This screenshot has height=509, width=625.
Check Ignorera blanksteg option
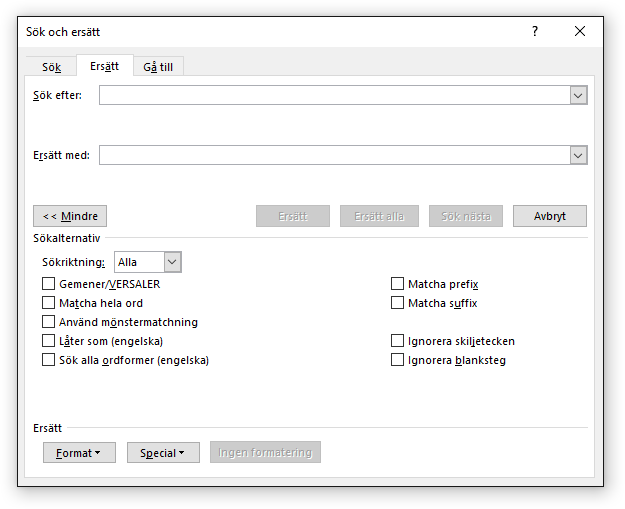tap(397, 360)
